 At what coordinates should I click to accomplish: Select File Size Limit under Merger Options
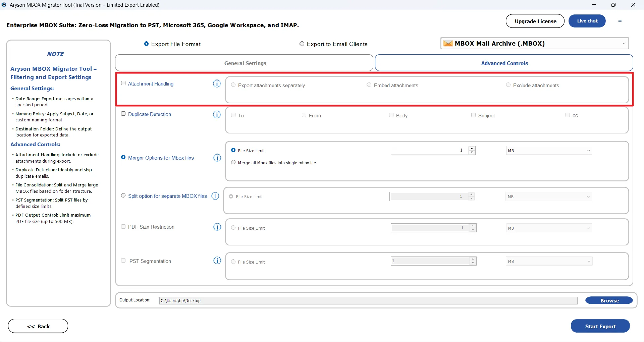point(233,150)
